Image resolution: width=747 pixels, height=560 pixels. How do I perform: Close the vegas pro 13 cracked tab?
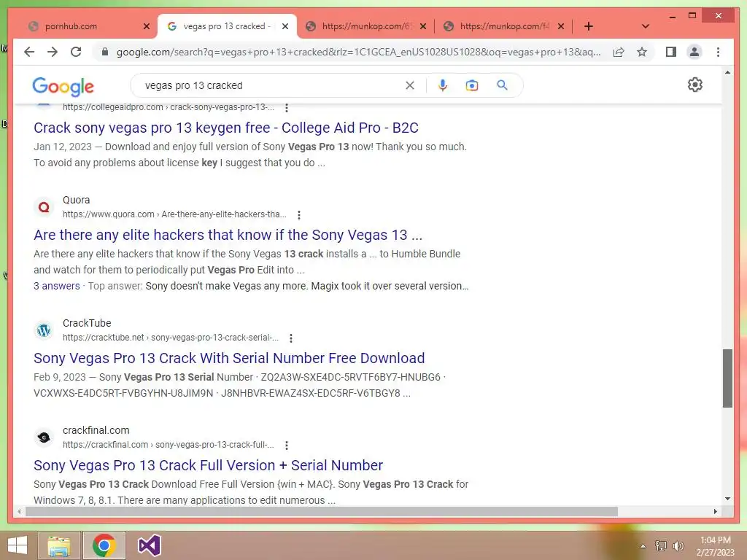click(x=285, y=26)
